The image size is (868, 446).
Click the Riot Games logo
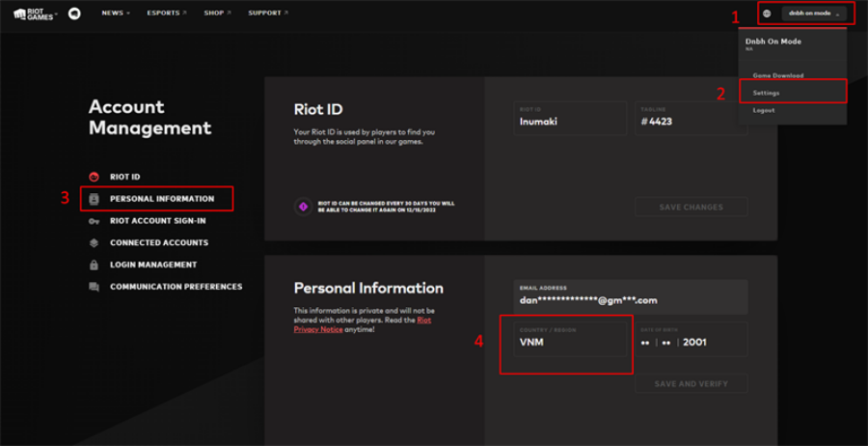(34, 14)
